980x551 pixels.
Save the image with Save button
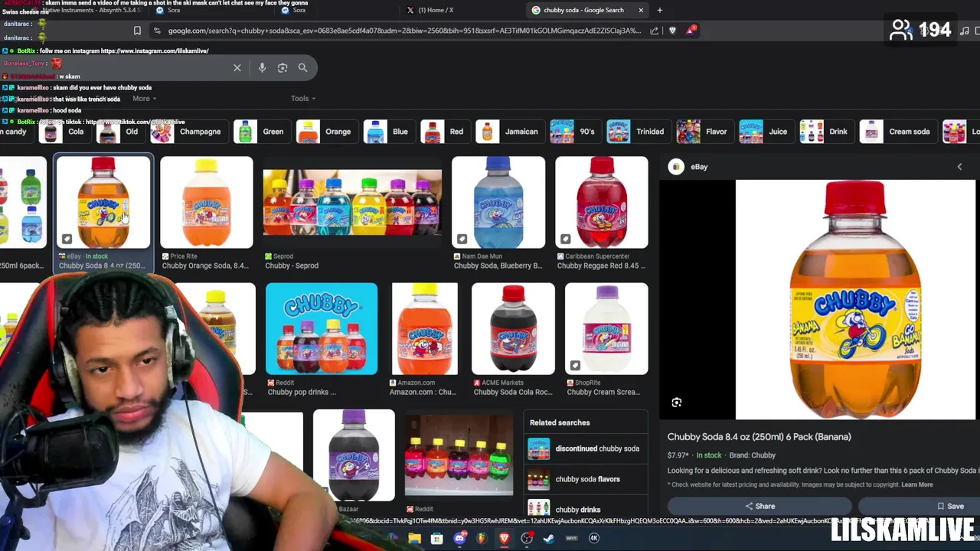949,506
